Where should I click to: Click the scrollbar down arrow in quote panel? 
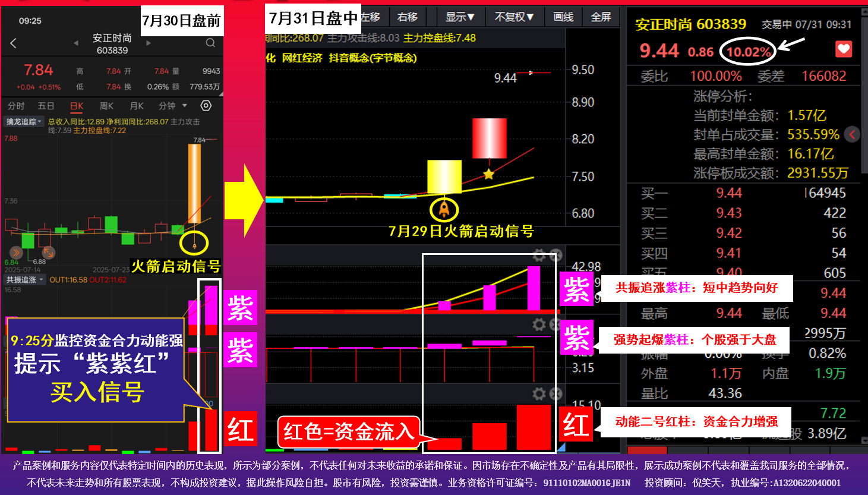864,440
